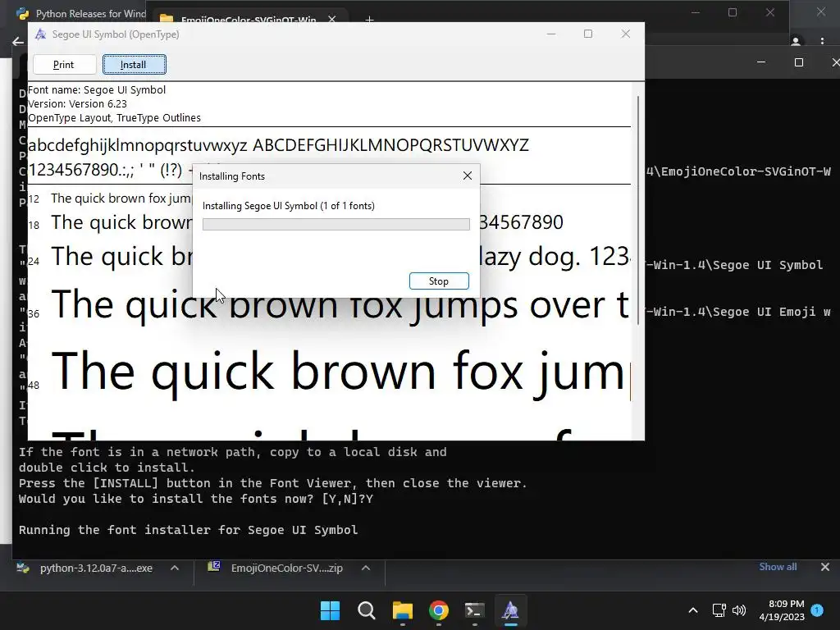Maximize the terminal window
840x630 pixels.
[x=799, y=62]
